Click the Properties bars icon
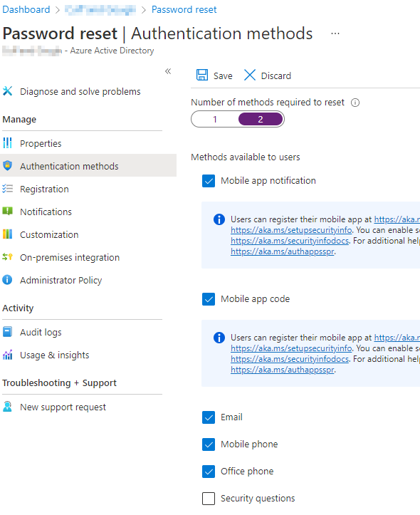The height and width of the screenshot is (515, 420). (x=7, y=143)
